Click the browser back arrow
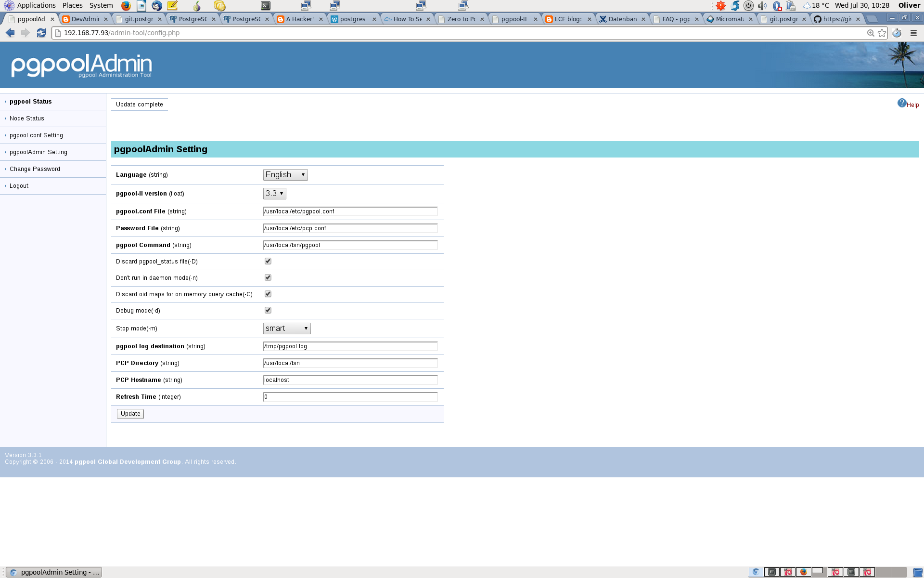Image resolution: width=924 pixels, height=578 pixels. point(10,33)
